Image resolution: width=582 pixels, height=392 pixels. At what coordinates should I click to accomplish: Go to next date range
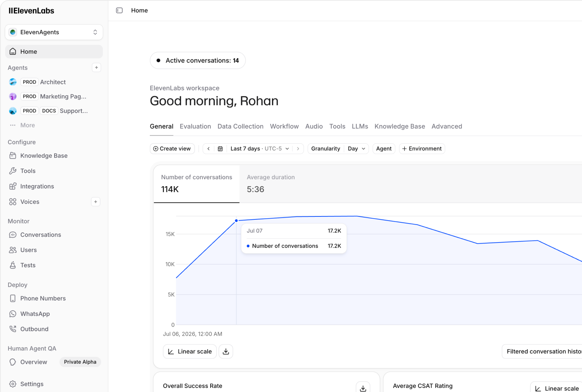point(298,149)
